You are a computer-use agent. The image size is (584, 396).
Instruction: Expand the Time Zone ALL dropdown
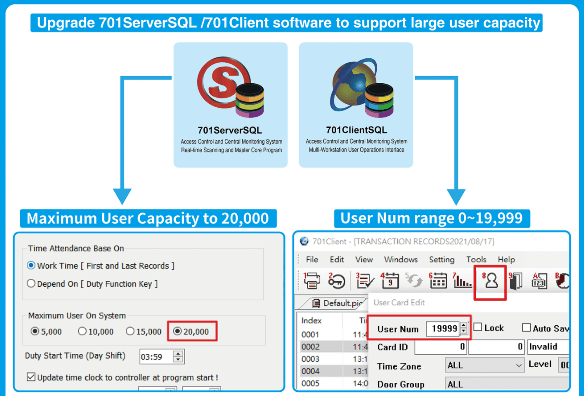click(x=485, y=365)
